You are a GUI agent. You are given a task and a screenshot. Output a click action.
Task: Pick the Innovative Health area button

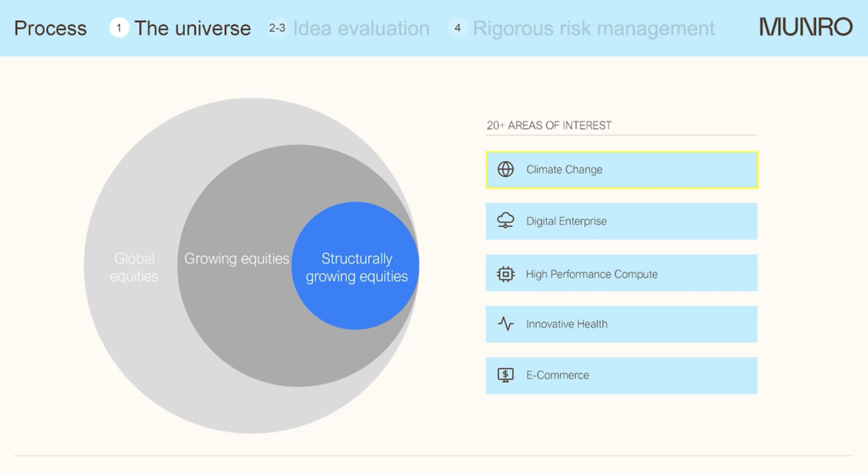(621, 324)
